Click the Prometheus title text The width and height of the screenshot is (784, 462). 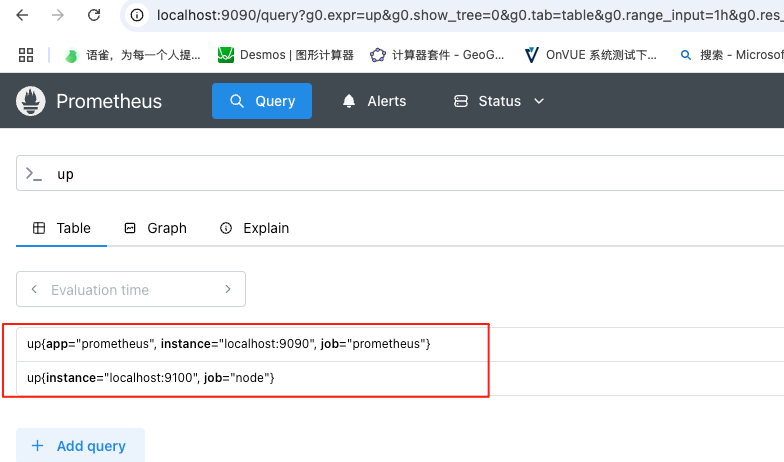109,101
